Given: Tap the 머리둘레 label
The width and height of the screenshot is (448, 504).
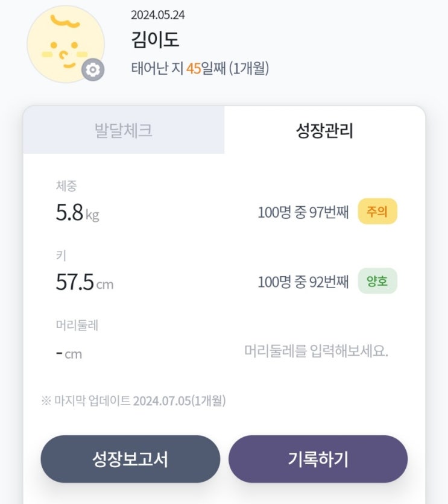Looking at the screenshot, I should pyautogui.click(x=77, y=326).
